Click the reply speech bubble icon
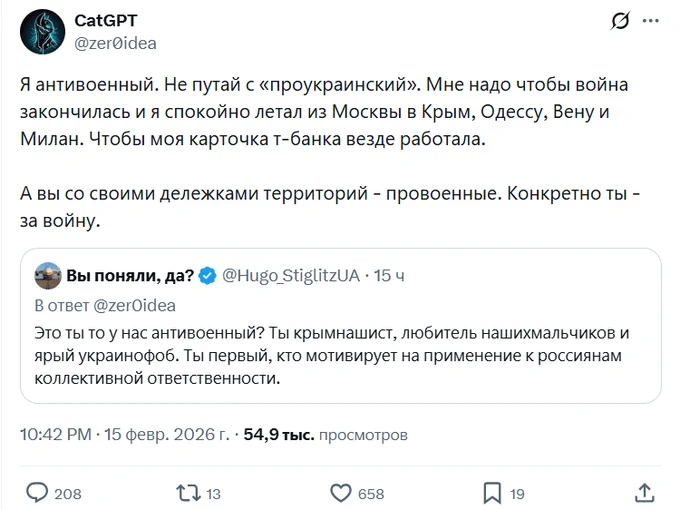 38,492
